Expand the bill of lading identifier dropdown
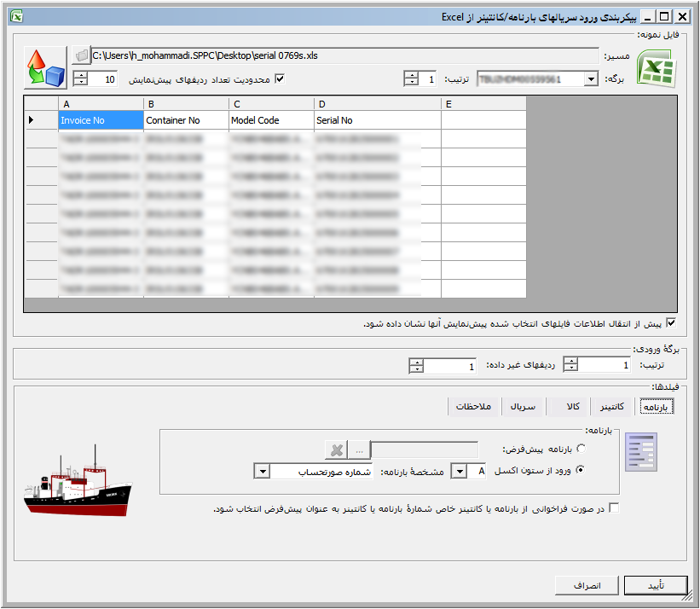Screen dimensions: 700x609 point(263,471)
